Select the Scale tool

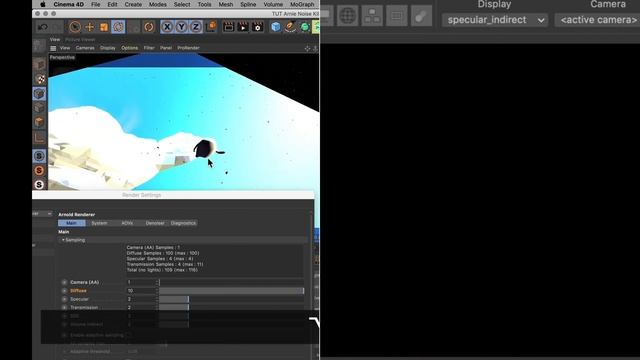coord(104,27)
